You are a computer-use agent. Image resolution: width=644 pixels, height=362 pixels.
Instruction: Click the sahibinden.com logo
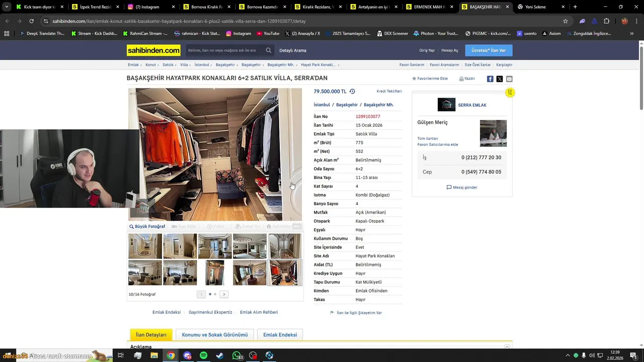coord(153,50)
